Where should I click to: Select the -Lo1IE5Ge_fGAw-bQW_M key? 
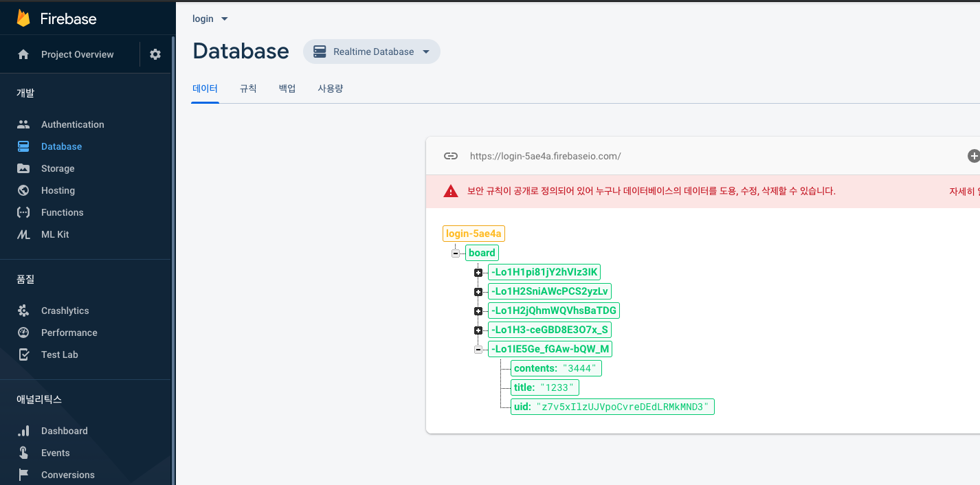[550, 349]
